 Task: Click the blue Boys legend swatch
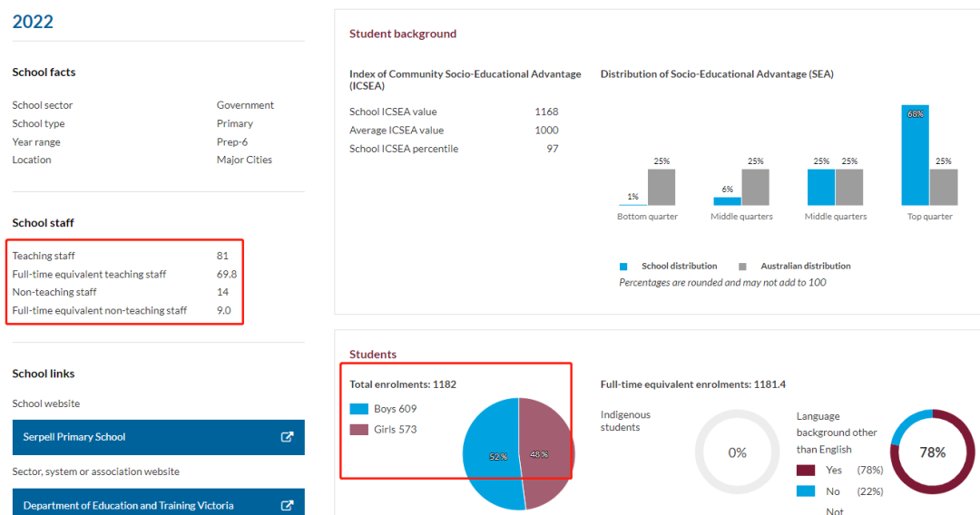tap(359, 409)
